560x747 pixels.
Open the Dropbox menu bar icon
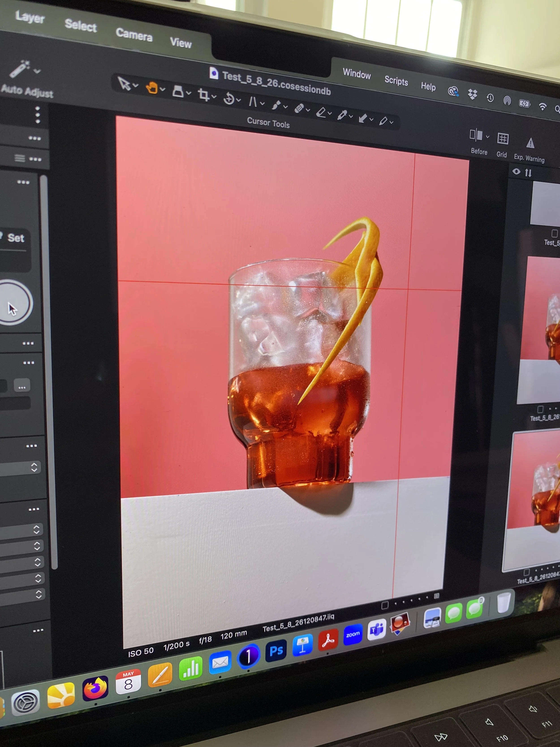coord(473,94)
